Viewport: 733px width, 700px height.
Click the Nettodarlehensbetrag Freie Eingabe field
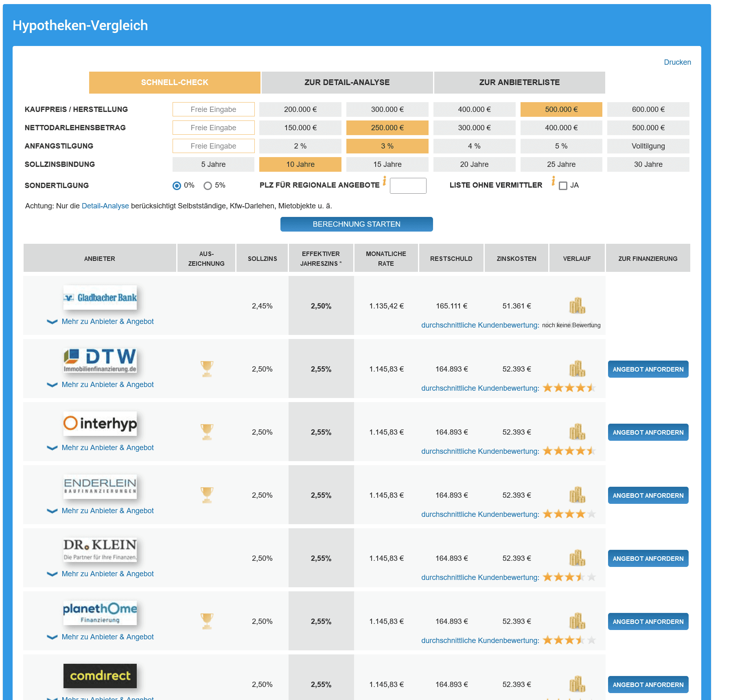(214, 128)
